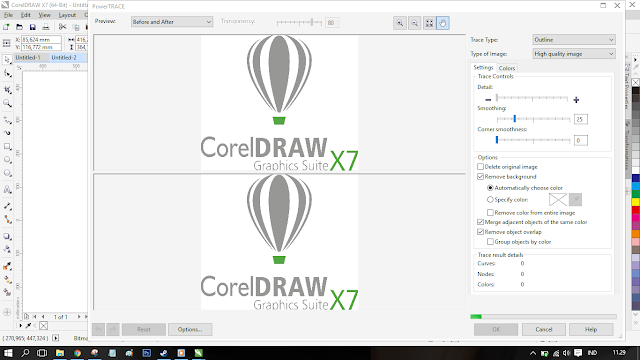640x360 pixels.
Task: Select the Pick tool in CorelDRAW toolbox
Action: coord(7,60)
